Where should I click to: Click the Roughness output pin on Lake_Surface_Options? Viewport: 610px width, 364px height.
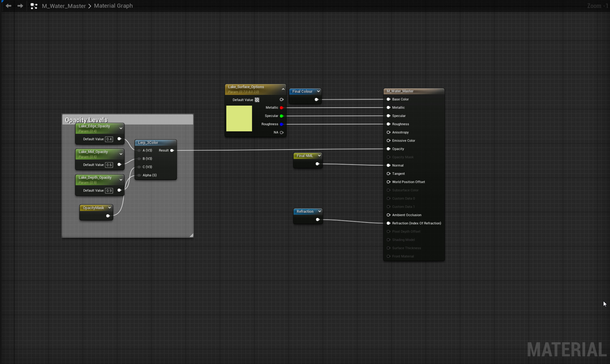[x=282, y=124]
